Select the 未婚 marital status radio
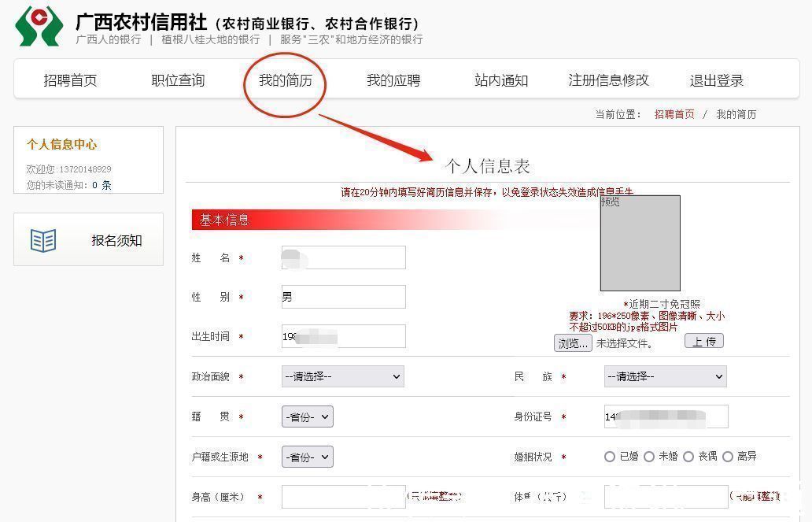 (649, 457)
